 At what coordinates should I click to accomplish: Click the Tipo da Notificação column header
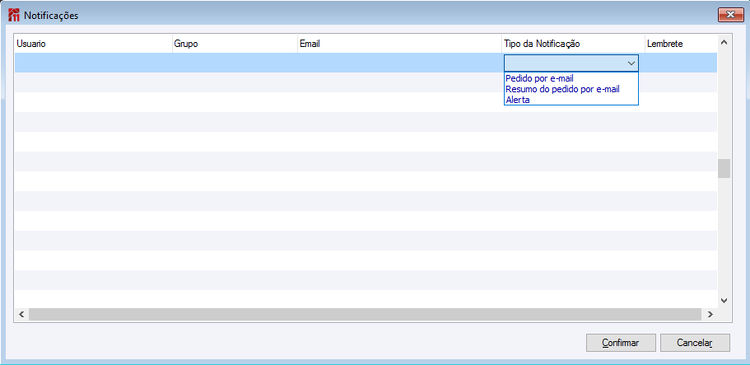[x=573, y=44]
